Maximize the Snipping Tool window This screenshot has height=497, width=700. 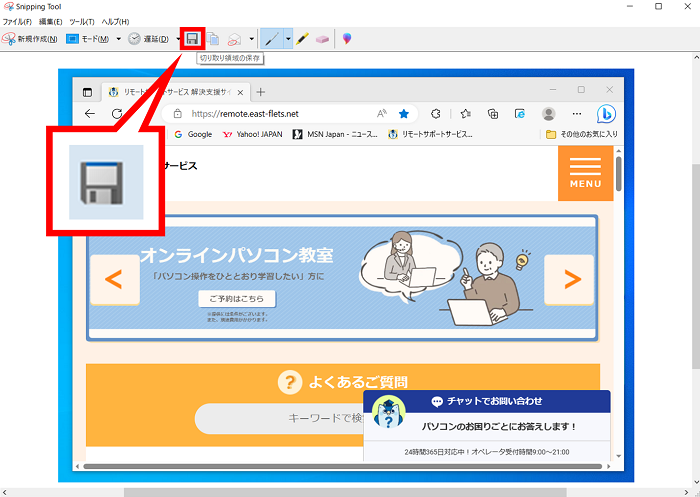click(x=658, y=7)
